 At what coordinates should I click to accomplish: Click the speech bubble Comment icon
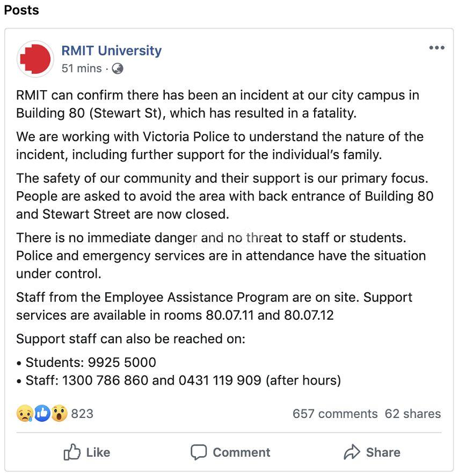199,452
